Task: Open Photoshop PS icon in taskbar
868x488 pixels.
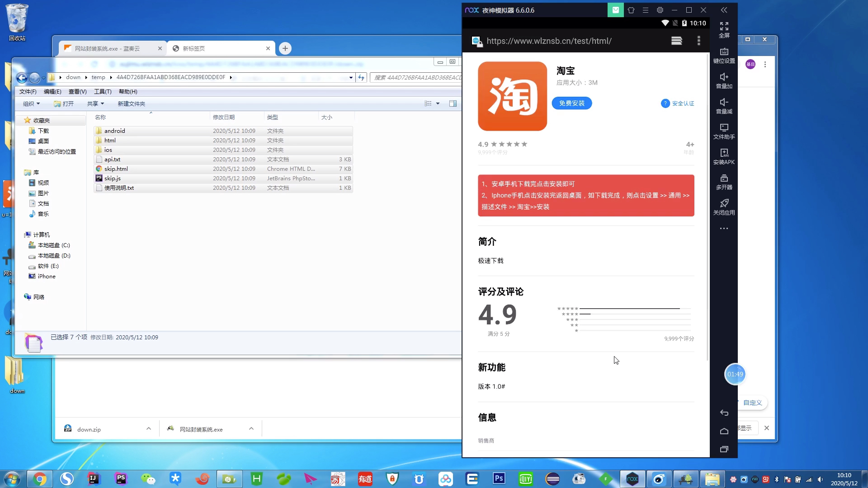Action: pos(499,479)
